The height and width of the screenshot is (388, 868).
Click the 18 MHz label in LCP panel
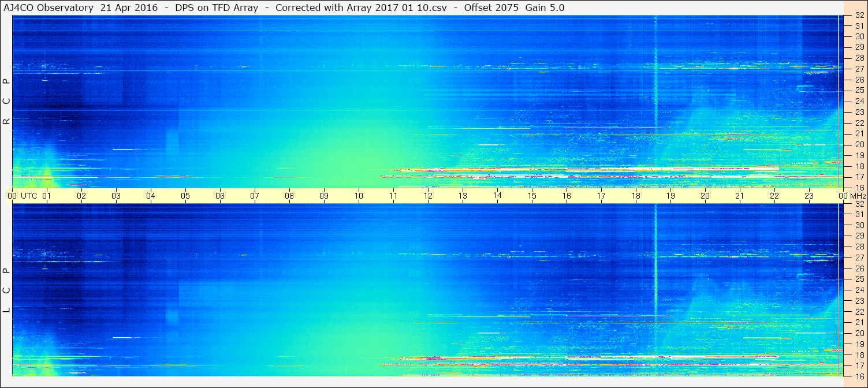tap(859, 355)
